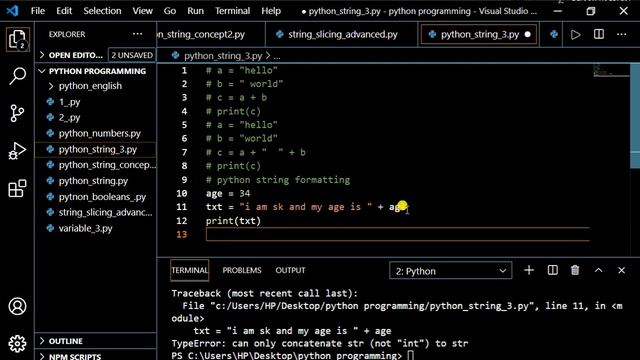The image size is (640, 360).
Task: Split the editor to the right
Action: (x=599, y=34)
